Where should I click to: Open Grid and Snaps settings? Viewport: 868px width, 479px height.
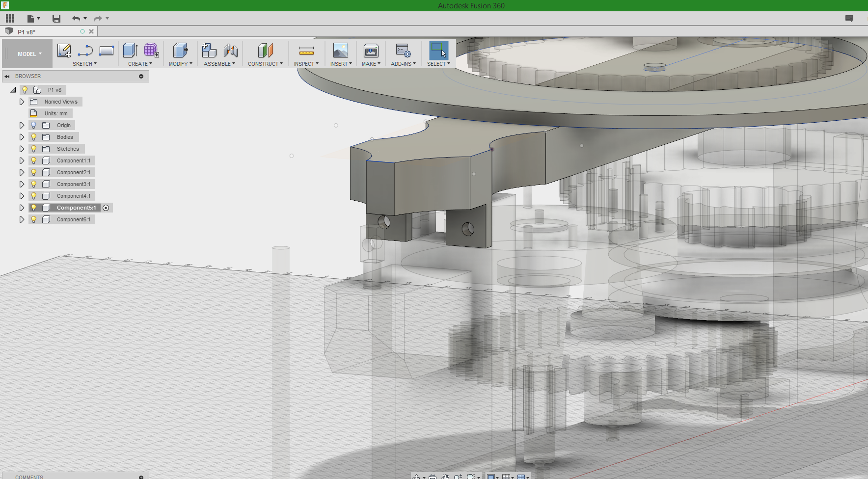point(506,477)
